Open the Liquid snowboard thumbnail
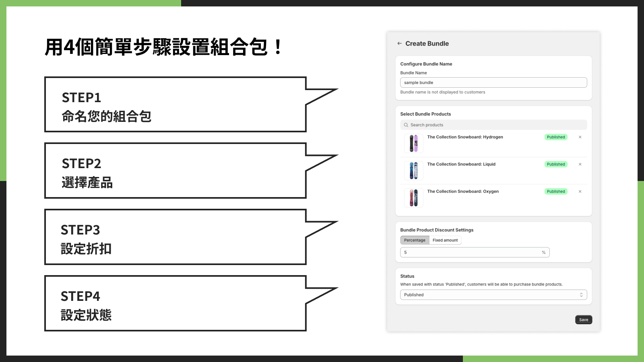The width and height of the screenshot is (644, 362). tap(414, 171)
